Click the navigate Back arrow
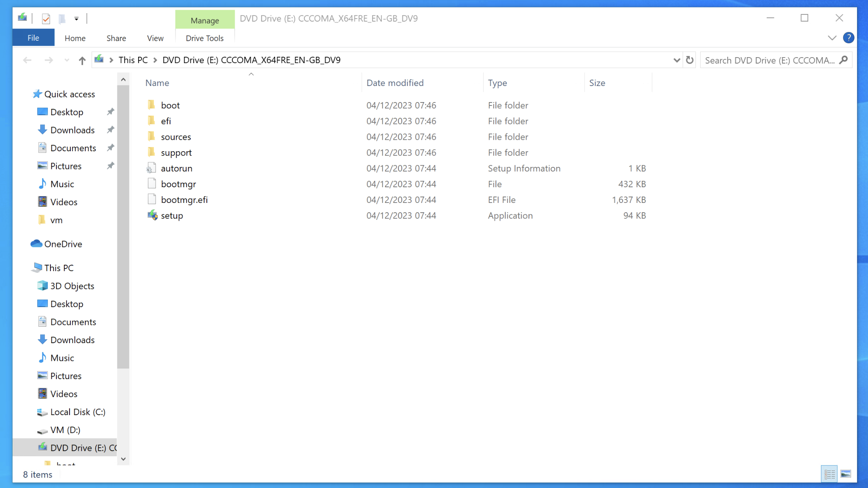 [27, 60]
